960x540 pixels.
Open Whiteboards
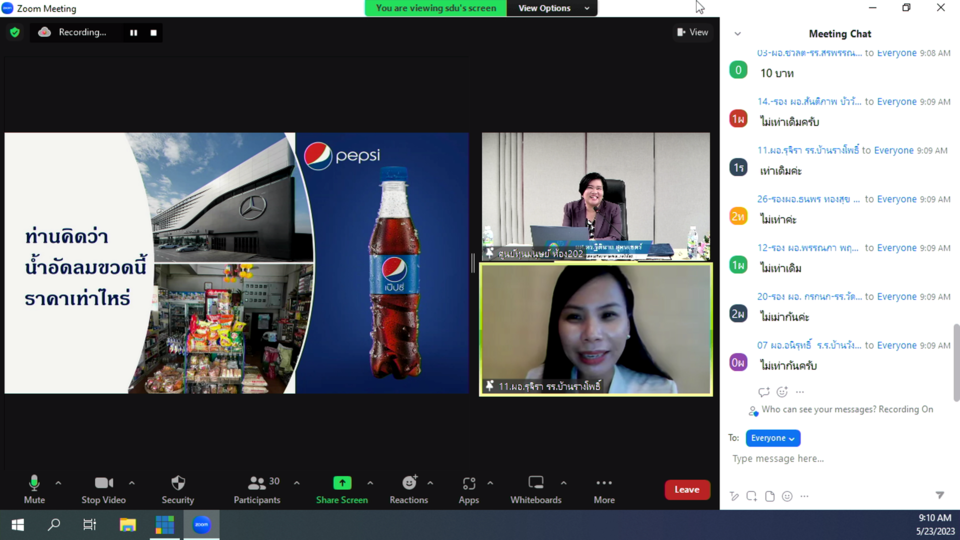coord(536,489)
